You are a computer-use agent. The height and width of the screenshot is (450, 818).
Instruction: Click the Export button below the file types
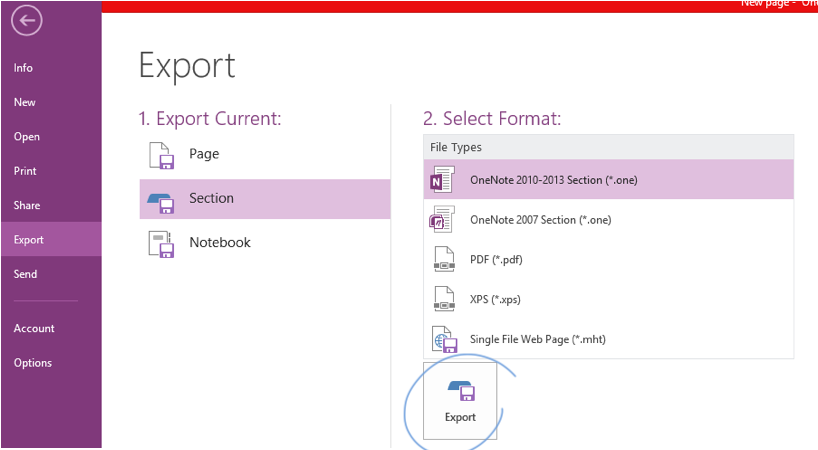pyautogui.click(x=460, y=400)
